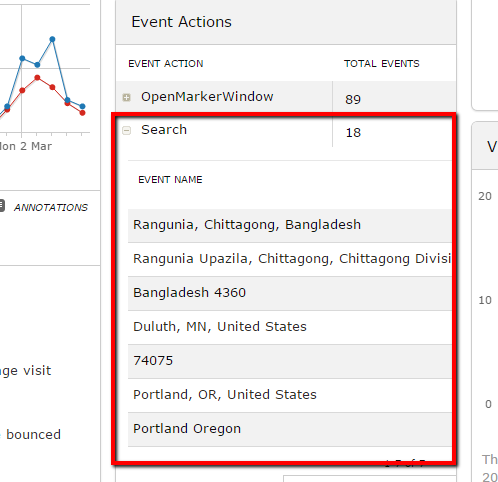Click the Event Actions widget title
This screenshot has height=482, width=498.
(181, 22)
